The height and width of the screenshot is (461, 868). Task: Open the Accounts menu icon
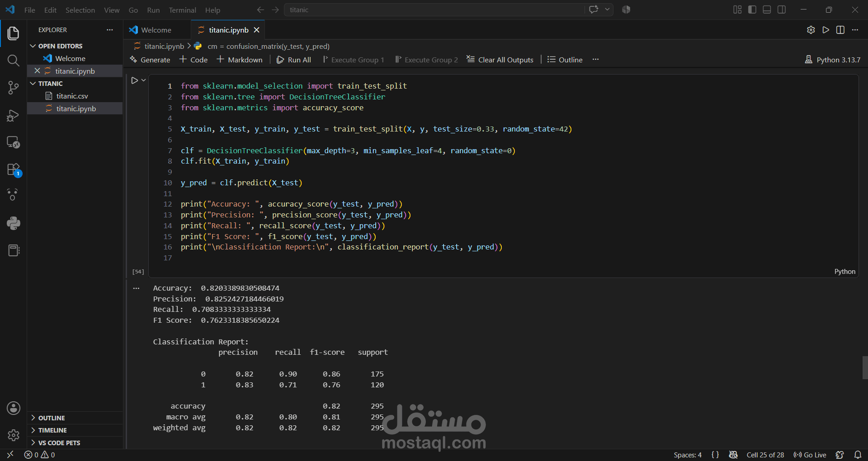coord(14,408)
